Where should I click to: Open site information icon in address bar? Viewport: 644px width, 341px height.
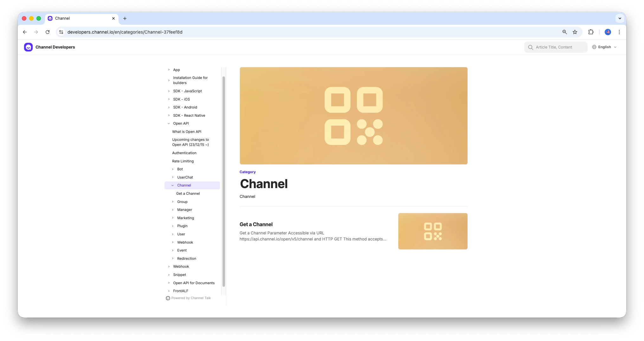tap(61, 32)
